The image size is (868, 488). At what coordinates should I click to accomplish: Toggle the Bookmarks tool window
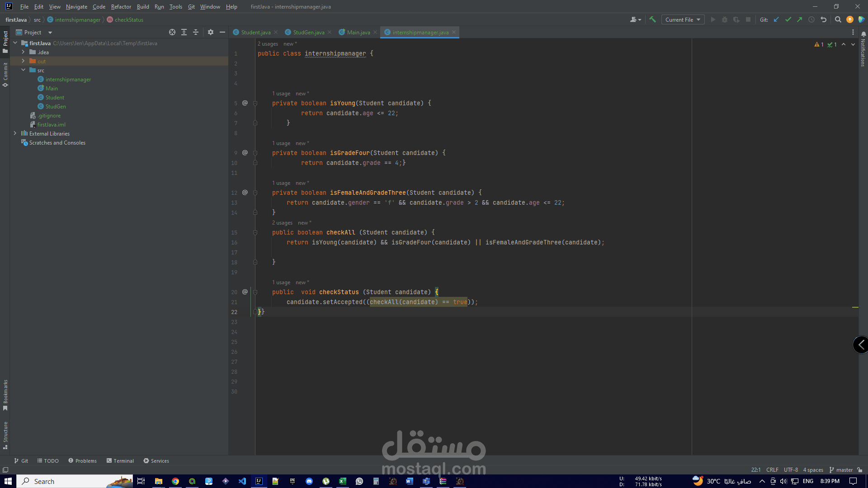pos(5,394)
